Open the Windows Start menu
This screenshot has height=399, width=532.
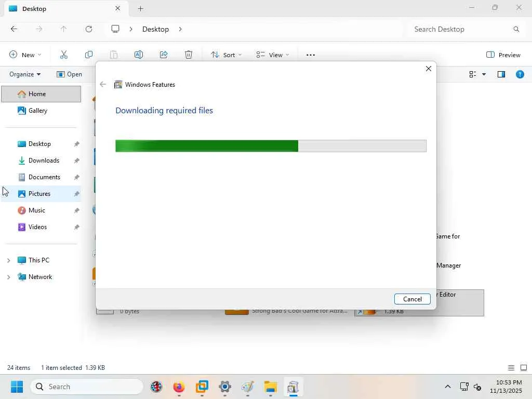(x=17, y=387)
